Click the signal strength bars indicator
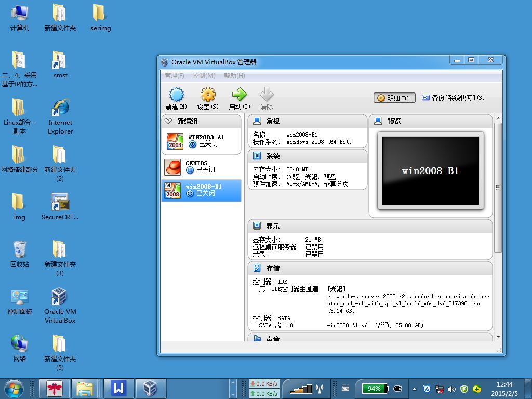The width and height of the screenshot is (532, 399). [301, 389]
